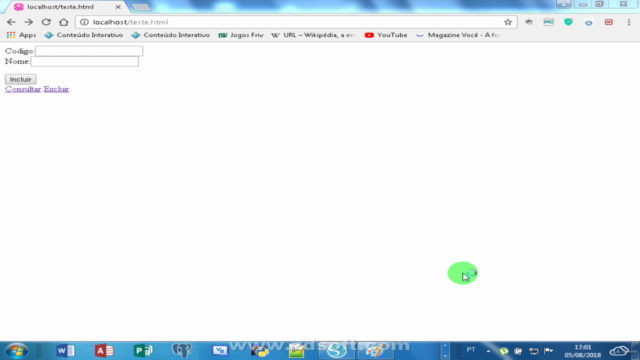The width and height of the screenshot is (640, 360).
Task: Click the Codigo input field
Action: (x=89, y=51)
